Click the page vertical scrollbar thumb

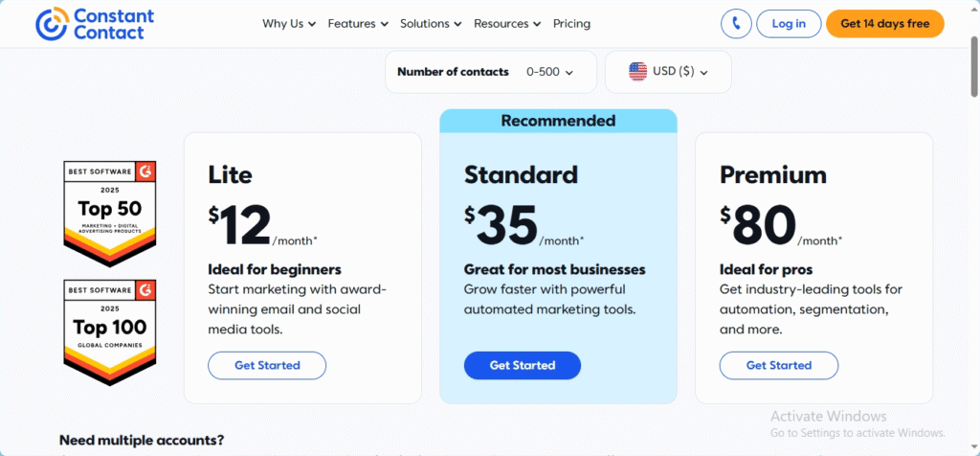(973, 67)
